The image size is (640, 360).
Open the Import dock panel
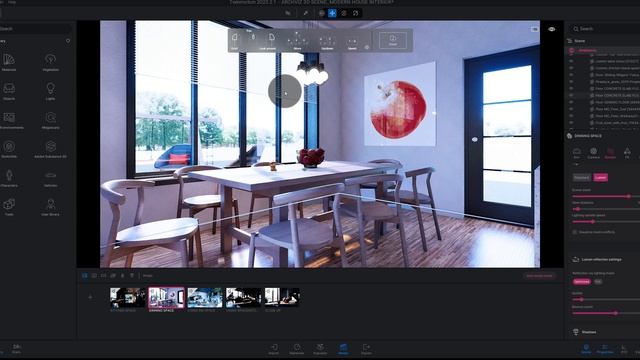click(274, 349)
